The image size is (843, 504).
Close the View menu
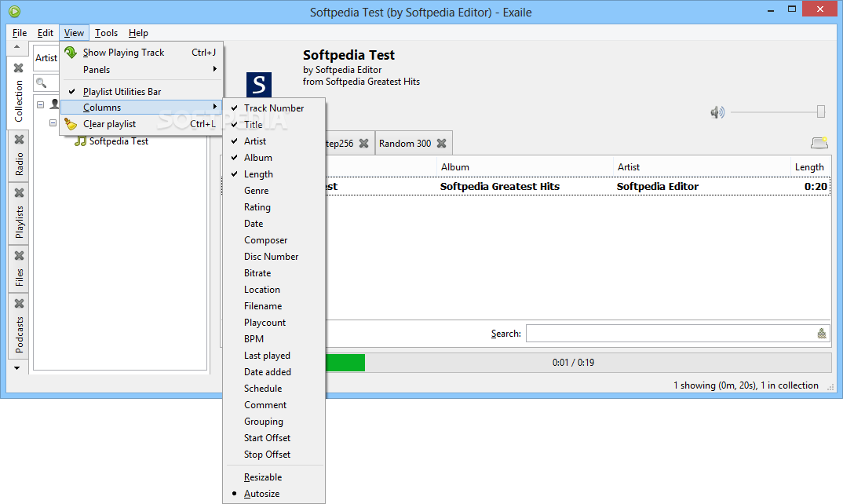74,33
